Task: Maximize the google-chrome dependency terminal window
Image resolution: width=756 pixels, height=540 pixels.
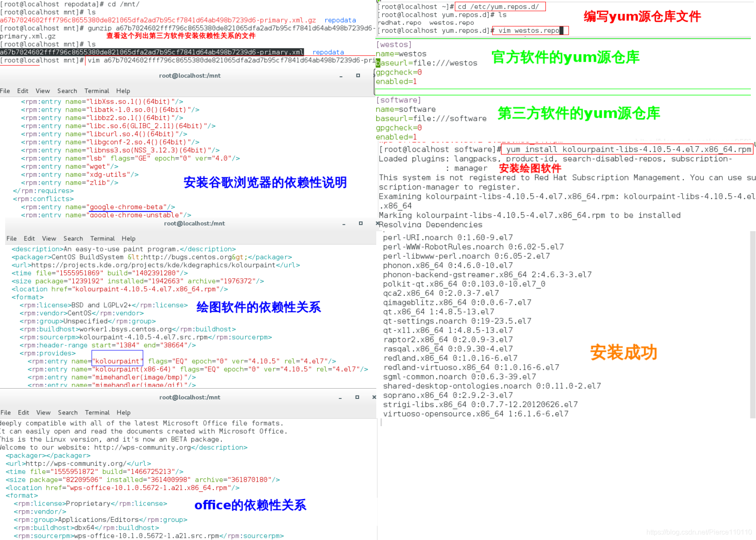Action: (358, 75)
